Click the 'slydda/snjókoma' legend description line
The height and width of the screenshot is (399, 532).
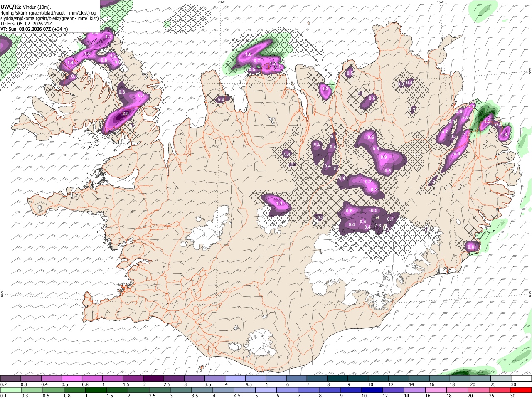click(50, 18)
